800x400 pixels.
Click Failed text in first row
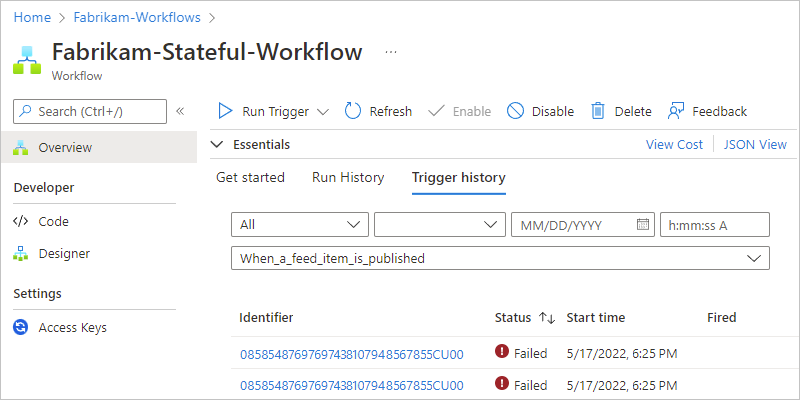tap(530, 354)
